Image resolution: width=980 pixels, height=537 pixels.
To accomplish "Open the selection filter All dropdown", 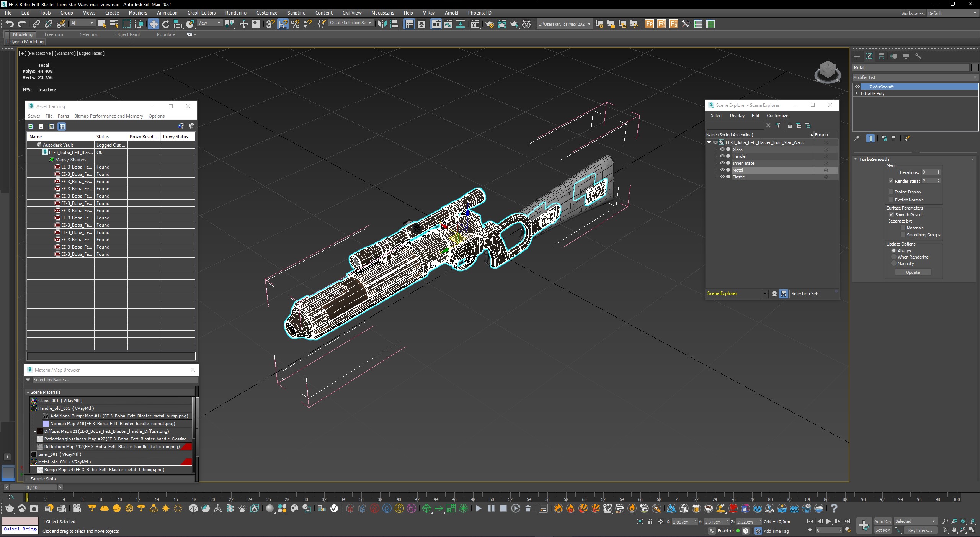I will click(82, 23).
